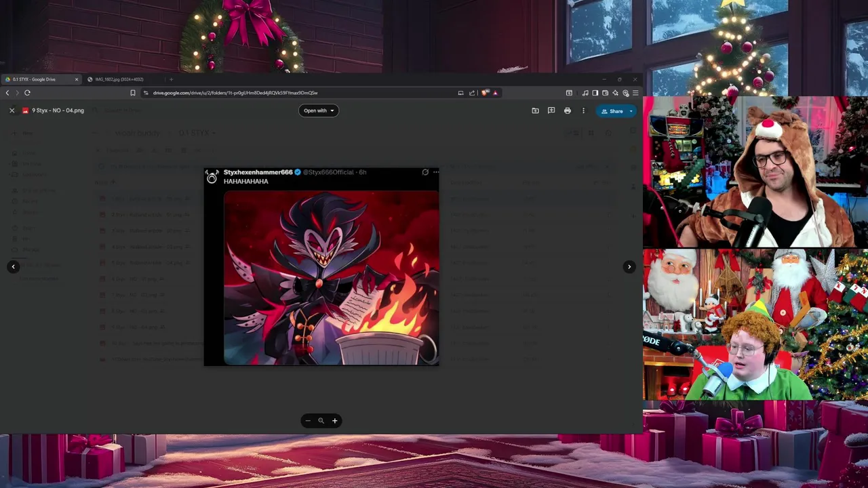Click the Brave shields icon
Viewport: 868px width, 488px height.
(x=485, y=93)
